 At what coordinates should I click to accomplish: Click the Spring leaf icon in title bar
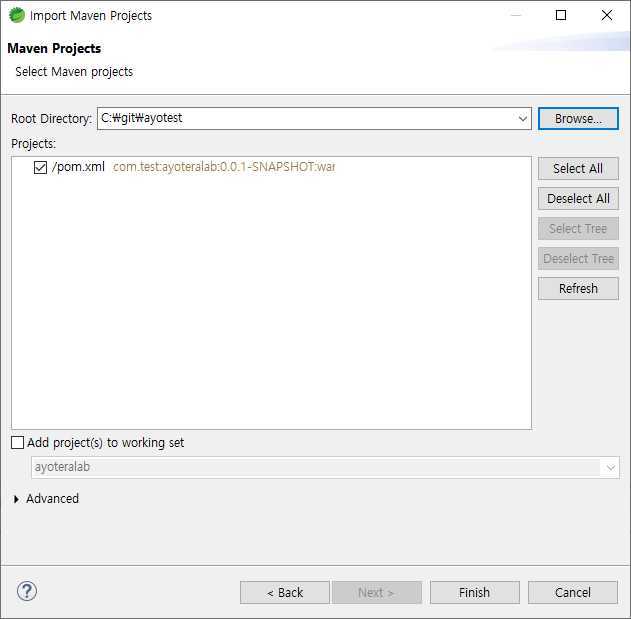point(17,16)
